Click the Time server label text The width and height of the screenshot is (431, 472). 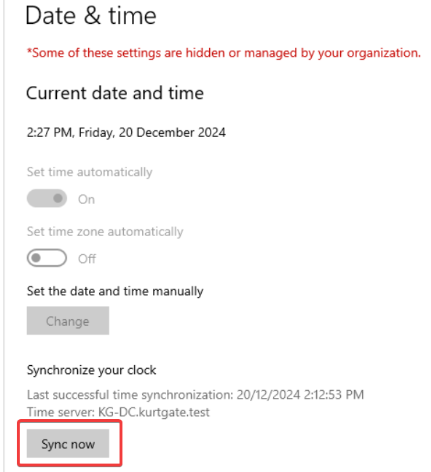click(x=61, y=412)
